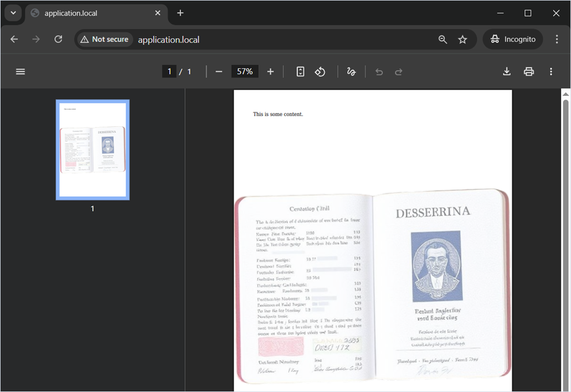Open a new browser tab
Viewport: 571px width, 392px height.
tap(180, 13)
